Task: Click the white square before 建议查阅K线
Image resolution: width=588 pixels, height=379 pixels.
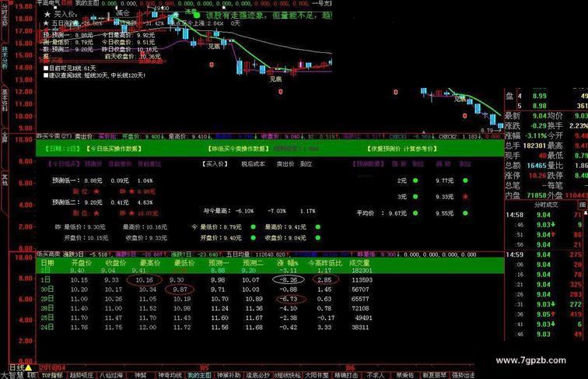Action: coord(46,75)
